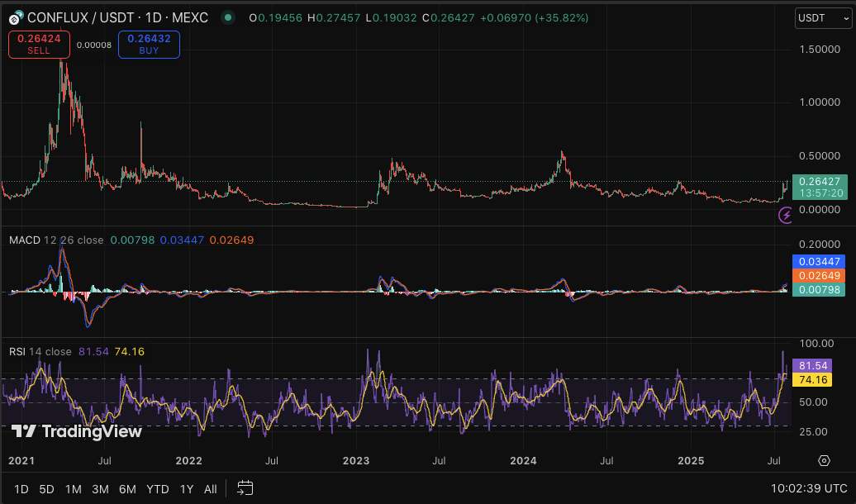Click the high value H0.27457

(x=334, y=18)
